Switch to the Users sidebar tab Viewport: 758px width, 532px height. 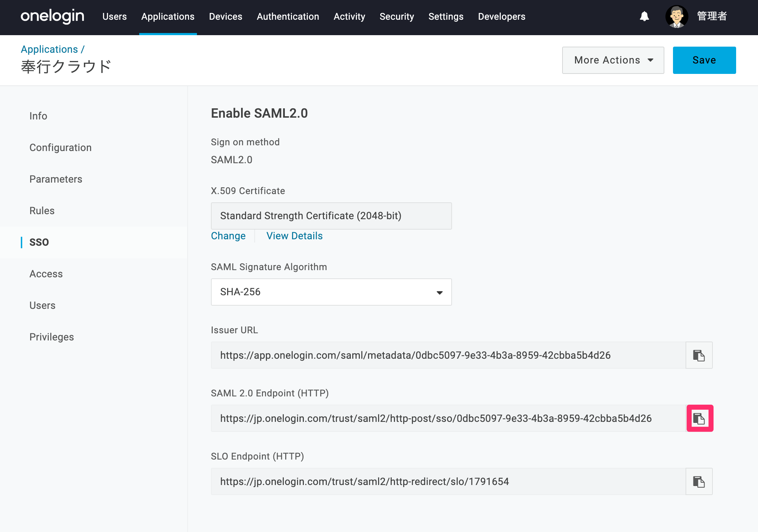click(x=42, y=305)
